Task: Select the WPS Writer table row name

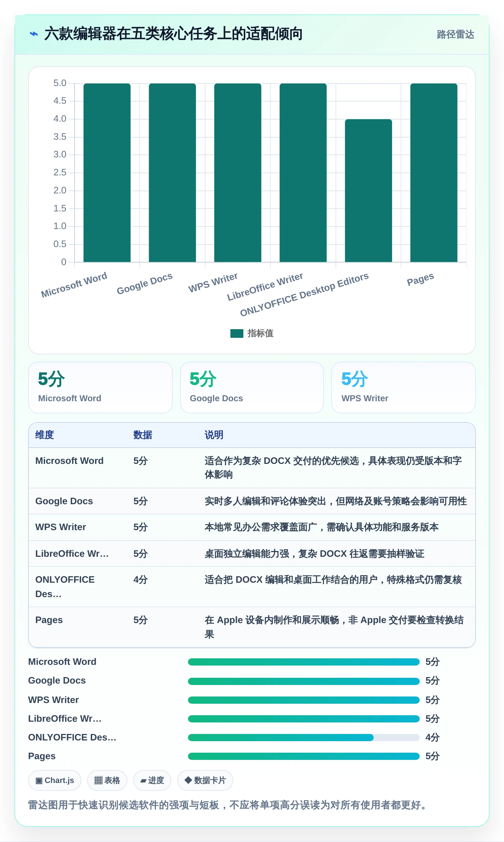Action: pos(61,527)
